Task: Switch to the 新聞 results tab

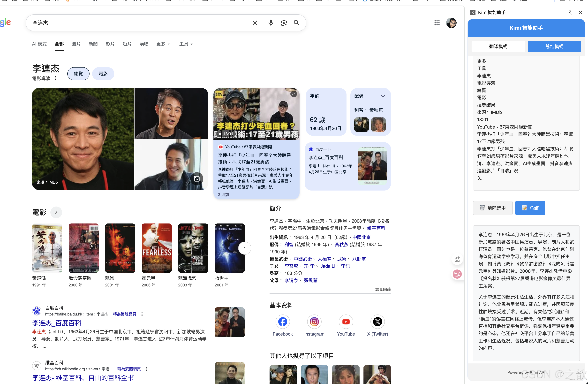Action: tap(93, 44)
